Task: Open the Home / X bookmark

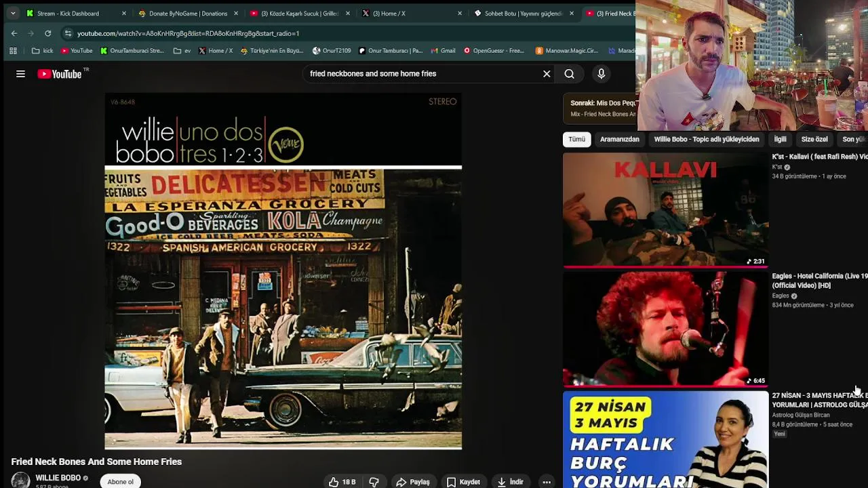Action: 216,50
